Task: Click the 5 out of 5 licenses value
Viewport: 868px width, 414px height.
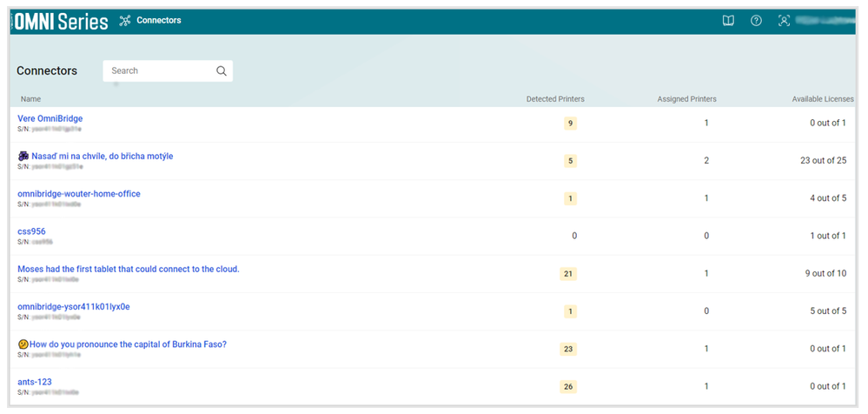Action: [828, 311]
